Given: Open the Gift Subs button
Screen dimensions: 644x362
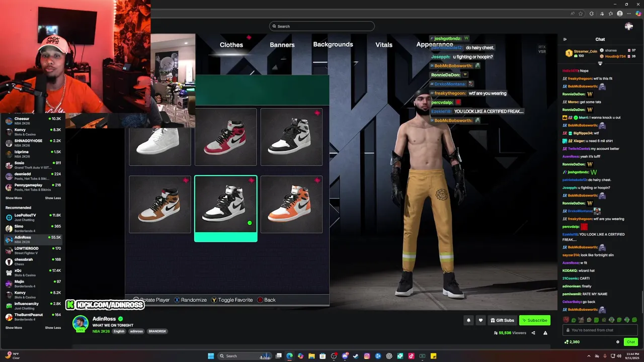Looking at the screenshot, I should click(502, 320).
